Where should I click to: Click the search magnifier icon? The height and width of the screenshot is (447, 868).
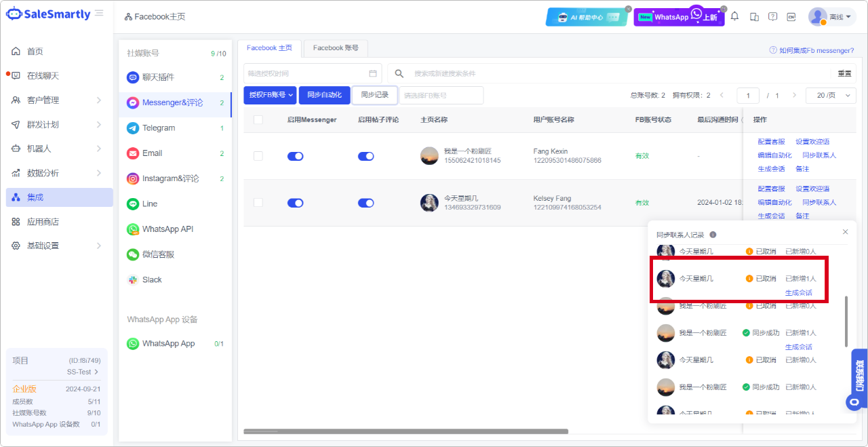[399, 73]
